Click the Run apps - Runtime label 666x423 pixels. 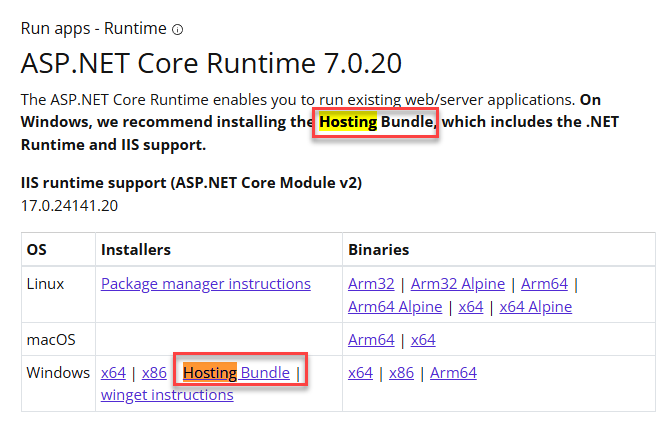93,28
